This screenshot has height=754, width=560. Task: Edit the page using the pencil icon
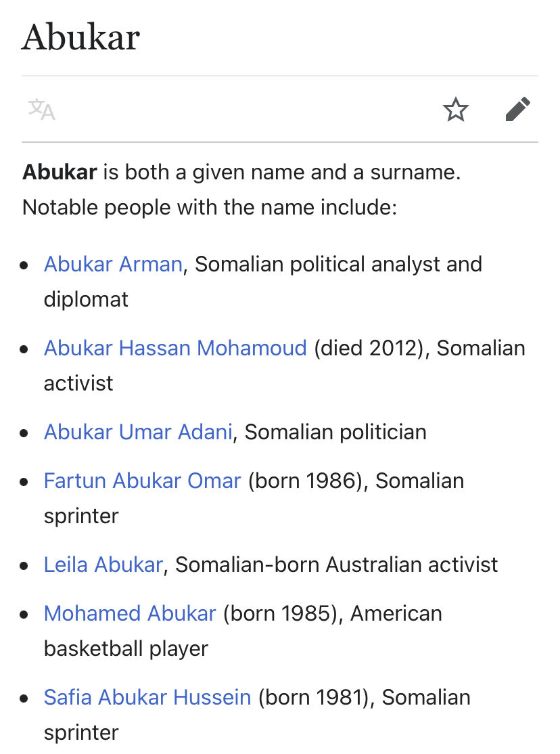tap(517, 109)
